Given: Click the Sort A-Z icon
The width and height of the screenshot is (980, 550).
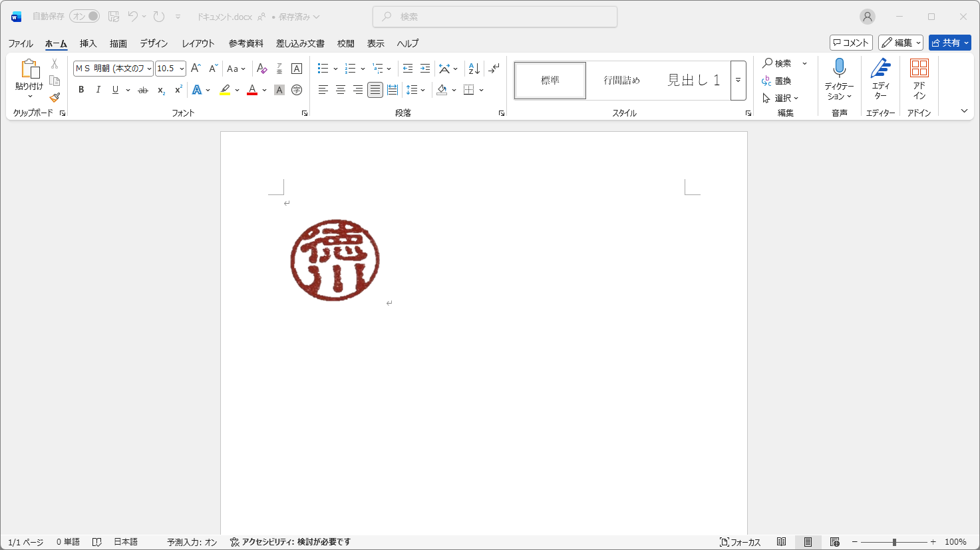Looking at the screenshot, I should pyautogui.click(x=474, y=69).
